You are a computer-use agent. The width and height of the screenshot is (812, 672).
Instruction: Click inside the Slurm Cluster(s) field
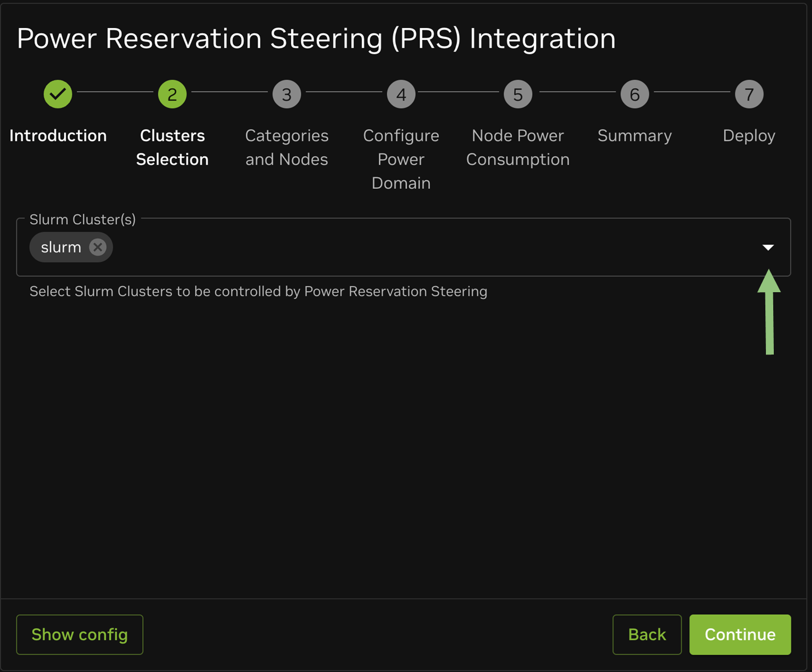pyautogui.click(x=393, y=247)
